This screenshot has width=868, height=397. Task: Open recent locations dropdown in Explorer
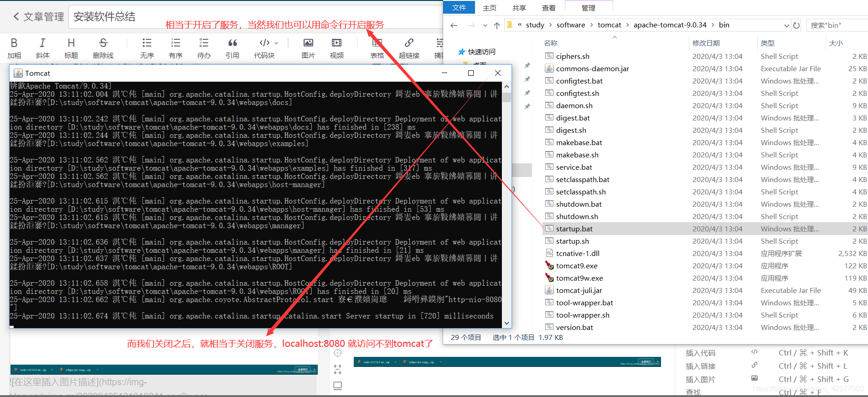485,26
